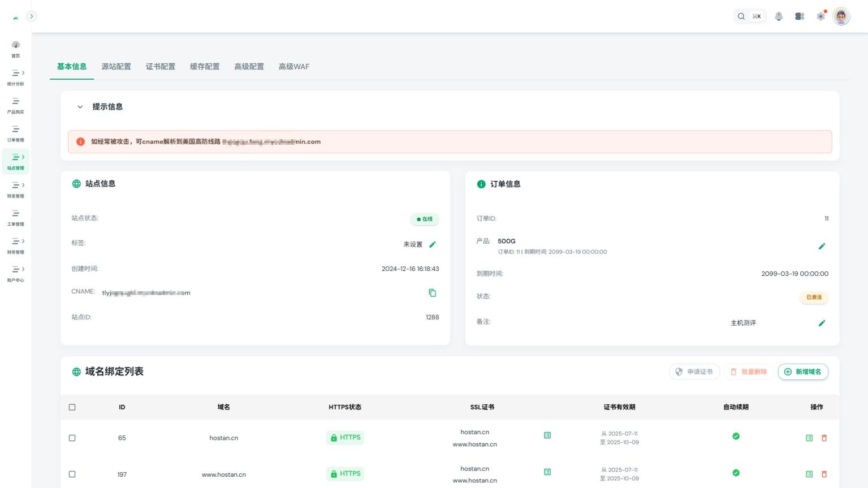
Task: Toggle the select-all checkbox in table header
Action: (x=72, y=407)
